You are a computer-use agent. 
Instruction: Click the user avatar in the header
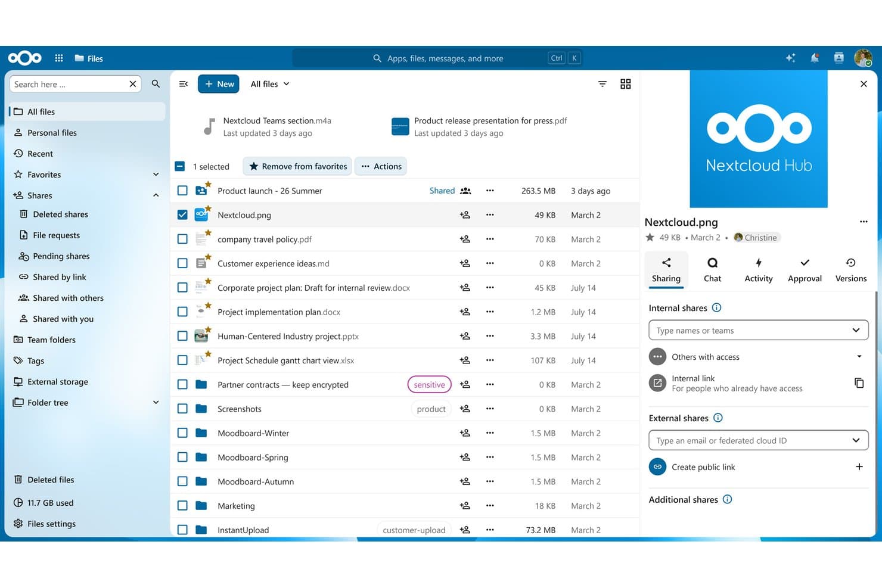click(x=863, y=58)
